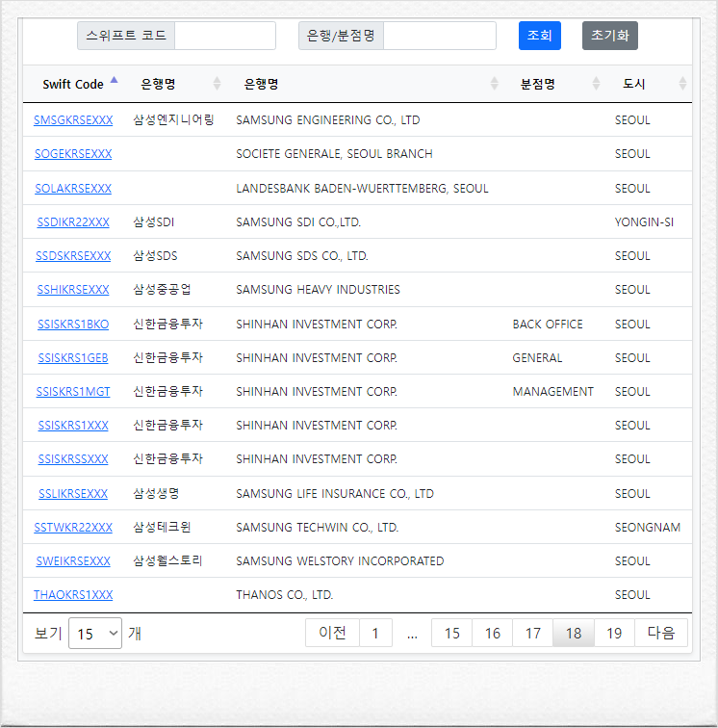Jump to page 1

tap(375, 633)
